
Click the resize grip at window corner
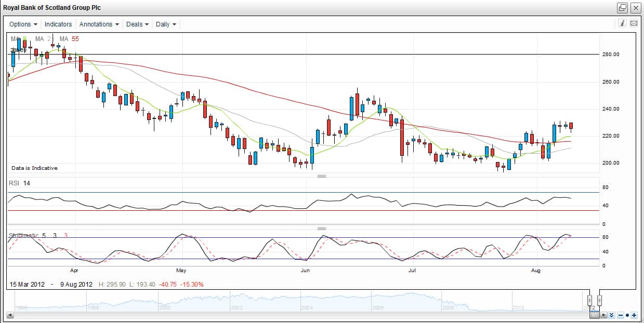[x=641, y=320]
